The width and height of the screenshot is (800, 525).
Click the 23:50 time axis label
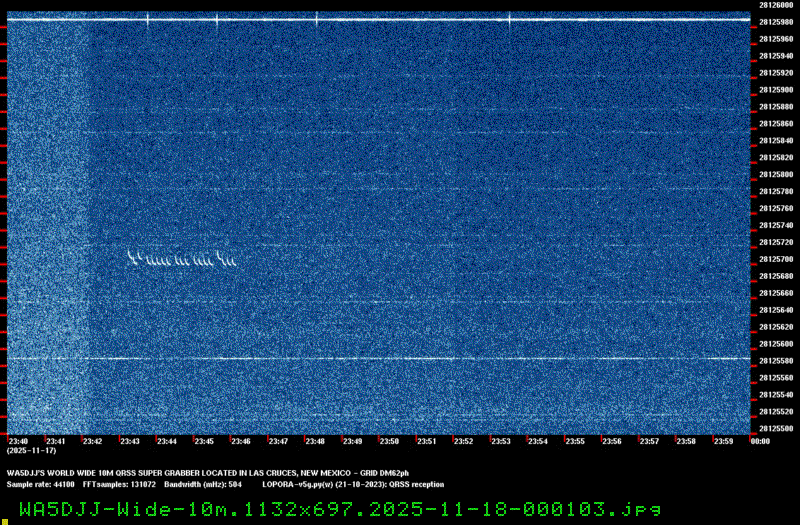point(389,441)
